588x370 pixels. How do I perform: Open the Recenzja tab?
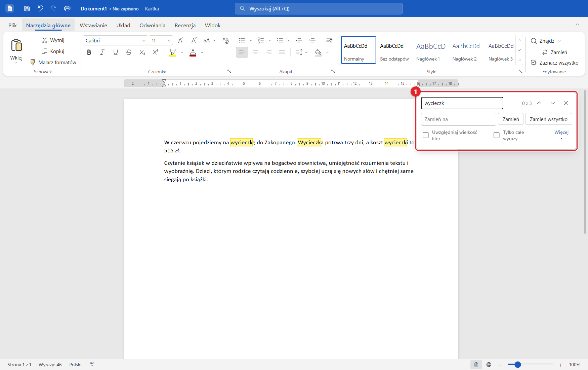(x=185, y=25)
